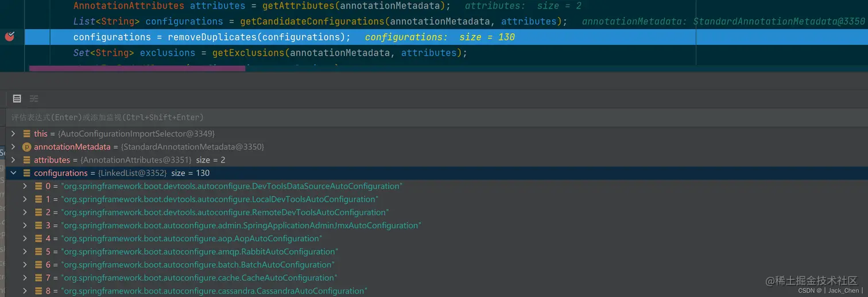Click the removeDuplicates method call in code
Image resolution: width=868 pixels, height=297 pixels.
(212, 37)
